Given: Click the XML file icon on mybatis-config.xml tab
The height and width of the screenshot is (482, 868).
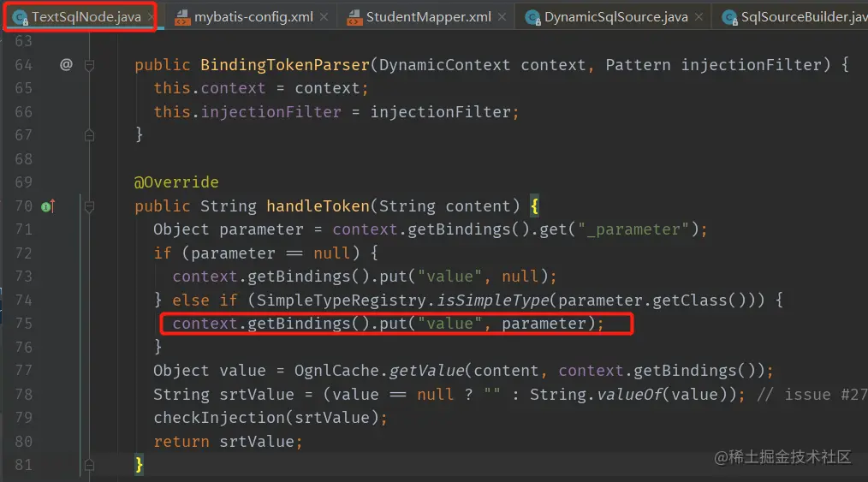Looking at the screenshot, I should [x=182, y=18].
